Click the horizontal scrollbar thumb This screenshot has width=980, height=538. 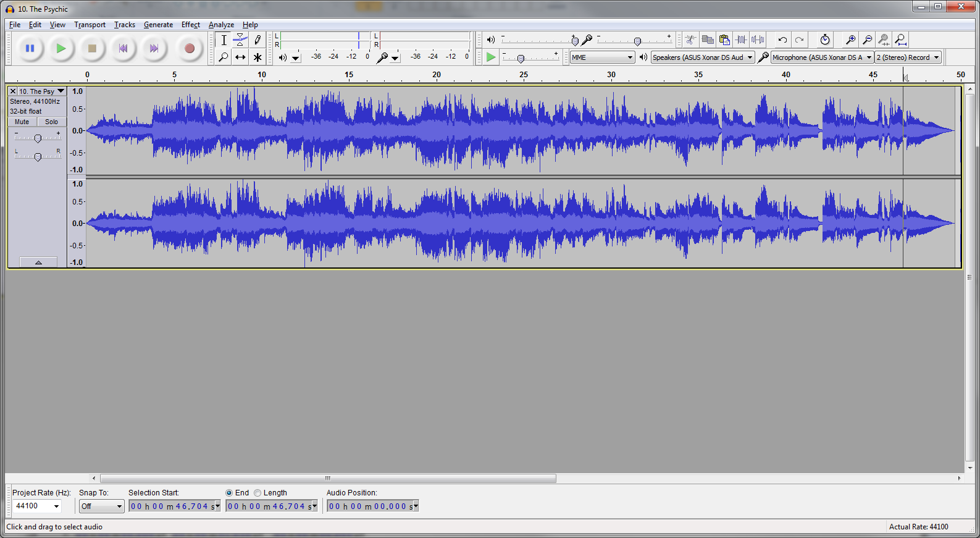[x=328, y=478]
